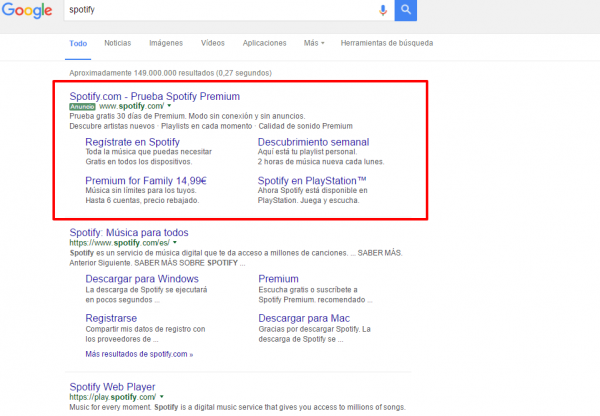The width and height of the screenshot is (600, 416).
Task: Click text 'Música sin límites para los tuyos.'
Action: (x=141, y=191)
